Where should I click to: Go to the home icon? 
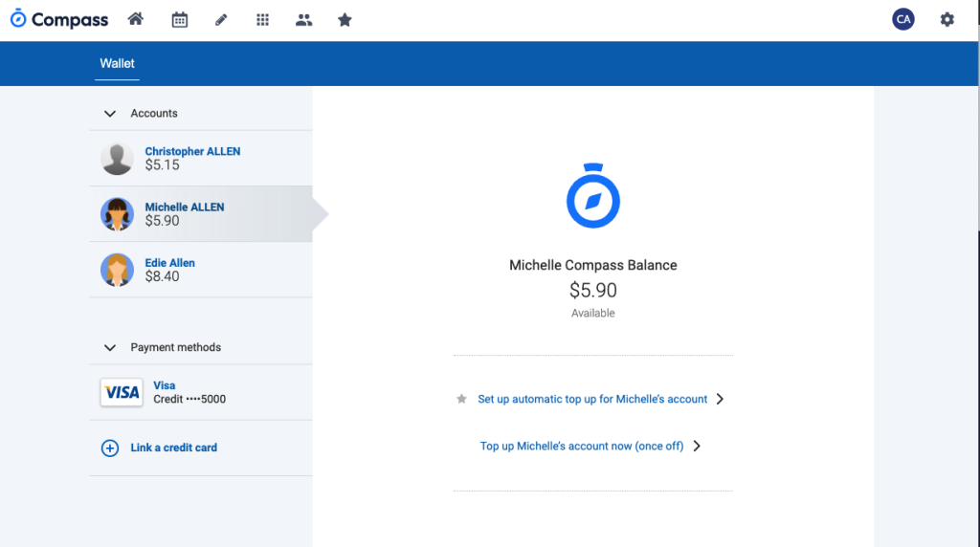coord(136,19)
